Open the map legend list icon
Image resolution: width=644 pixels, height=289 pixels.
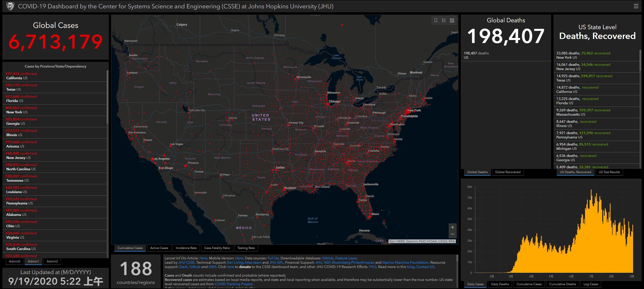click(444, 20)
